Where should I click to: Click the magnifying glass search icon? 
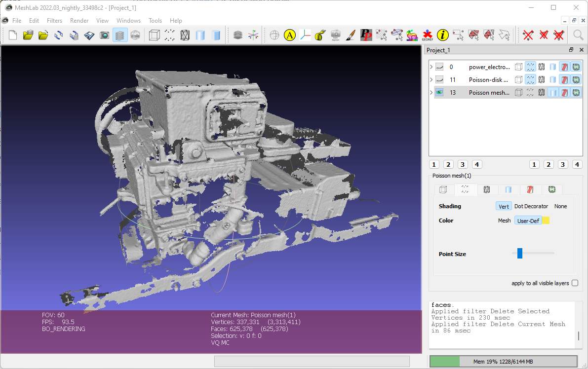pos(578,35)
